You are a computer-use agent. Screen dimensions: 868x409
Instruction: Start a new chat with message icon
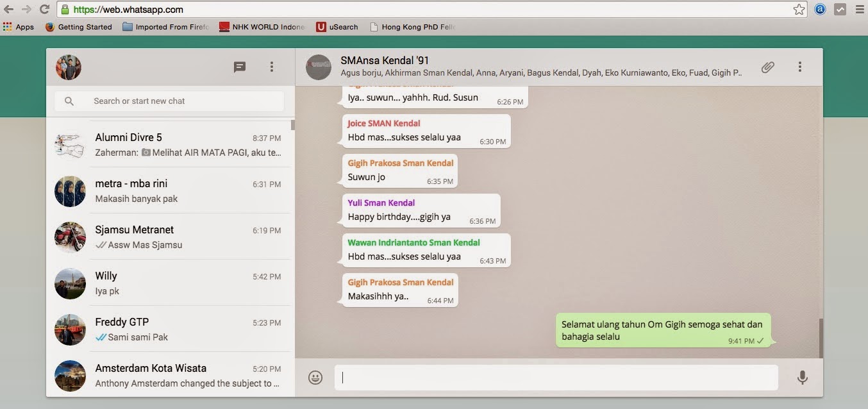240,67
